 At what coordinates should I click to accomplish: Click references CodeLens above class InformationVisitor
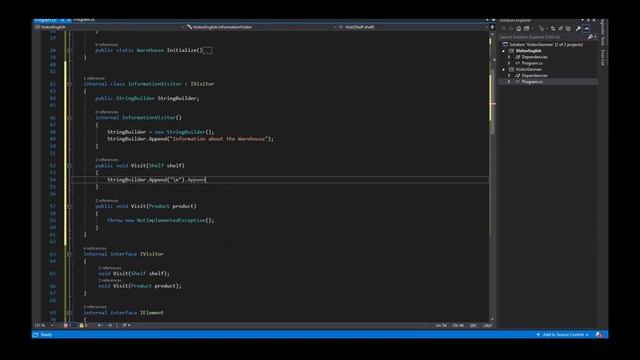tap(94, 78)
